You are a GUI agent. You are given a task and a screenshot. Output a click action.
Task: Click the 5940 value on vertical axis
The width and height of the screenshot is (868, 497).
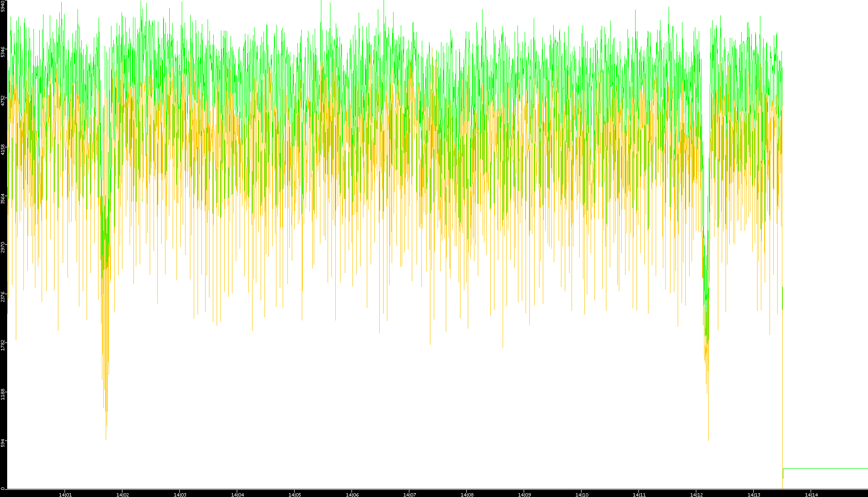pyautogui.click(x=3, y=6)
